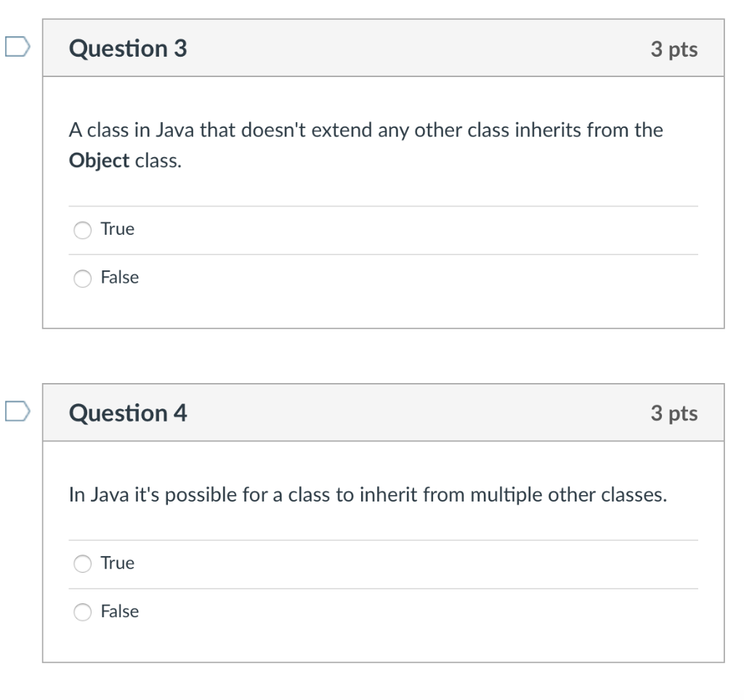Click the True label text in Question 4
This screenshot has width=744, height=700.
coord(117,563)
